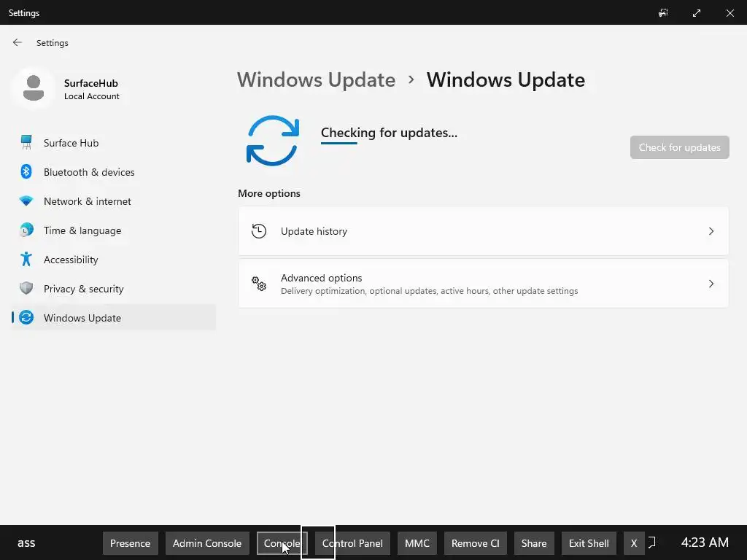Viewport: 747px width, 560px height.
Task: Select Windows Update in the sidebar
Action: [x=113, y=318]
